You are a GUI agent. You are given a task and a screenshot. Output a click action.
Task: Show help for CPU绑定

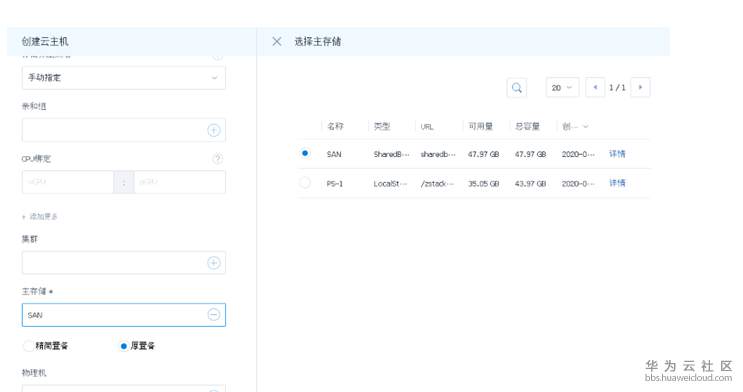tap(217, 159)
